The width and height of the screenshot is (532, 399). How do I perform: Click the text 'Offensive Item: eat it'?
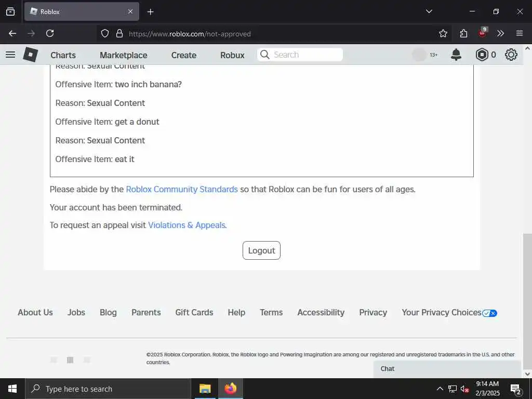95,159
